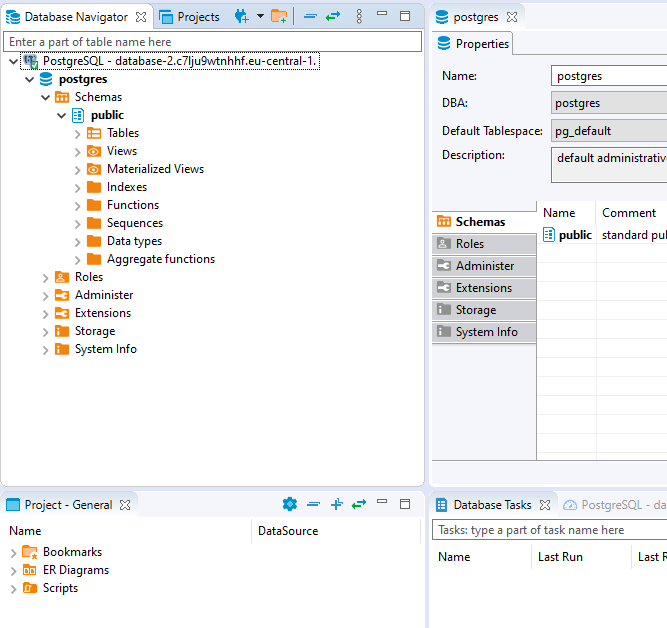Click the table name filter field

pyautogui.click(x=212, y=42)
